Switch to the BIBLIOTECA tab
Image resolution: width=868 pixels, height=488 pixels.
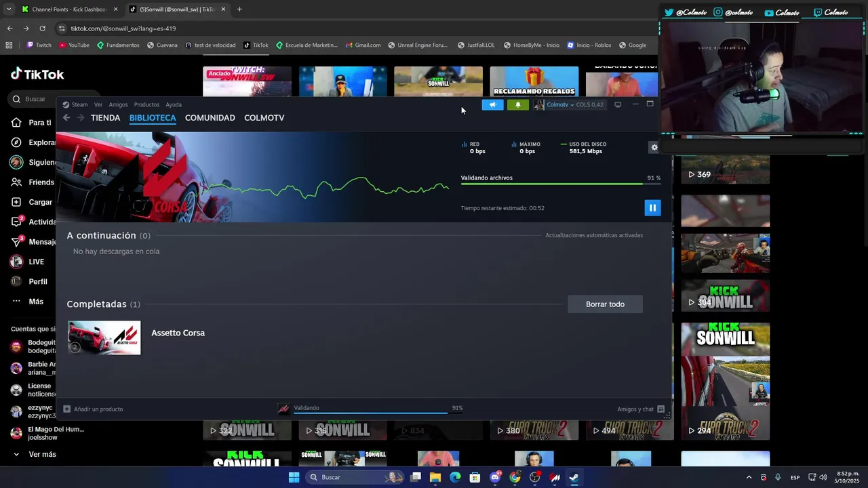[153, 117]
